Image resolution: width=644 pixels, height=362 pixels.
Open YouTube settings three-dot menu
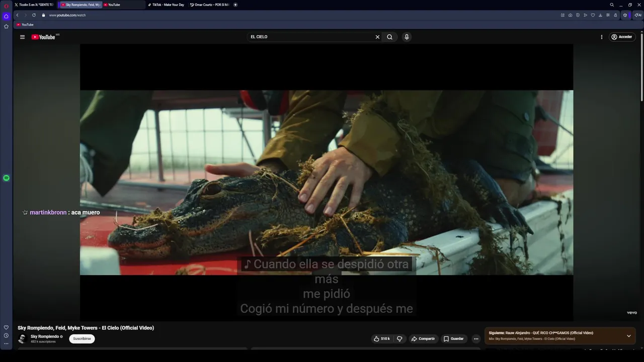tap(601, 37)
